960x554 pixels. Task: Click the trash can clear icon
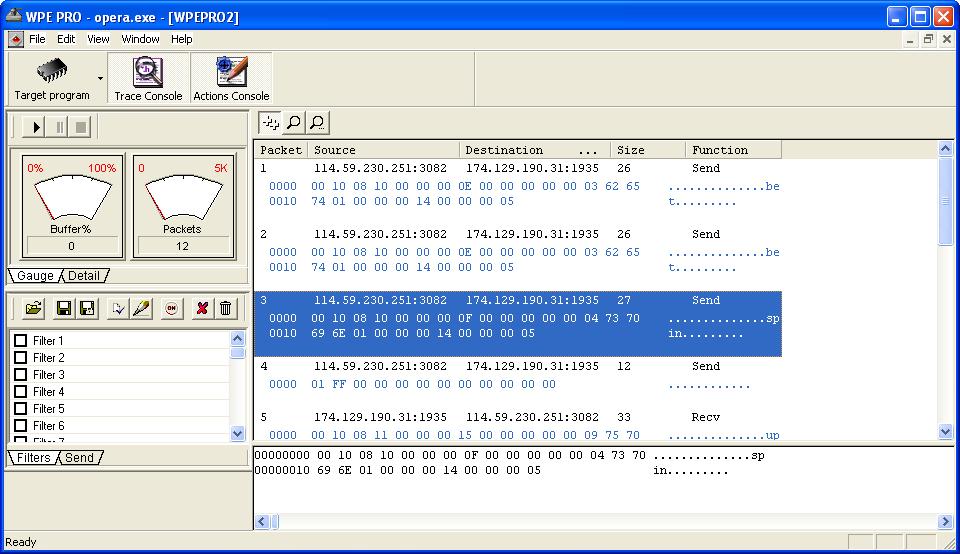tap(225, 308)
